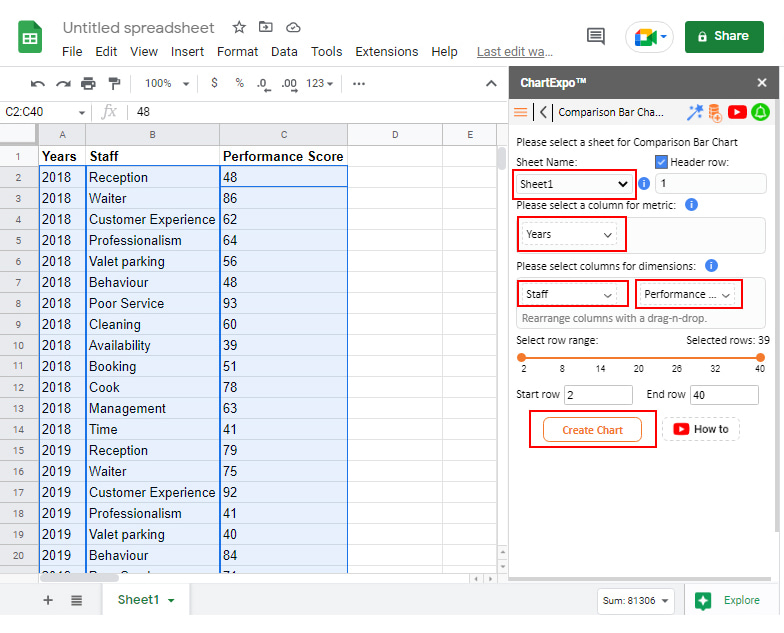
Task: Open the Years metric dropdown
Action: coord(569,234)
